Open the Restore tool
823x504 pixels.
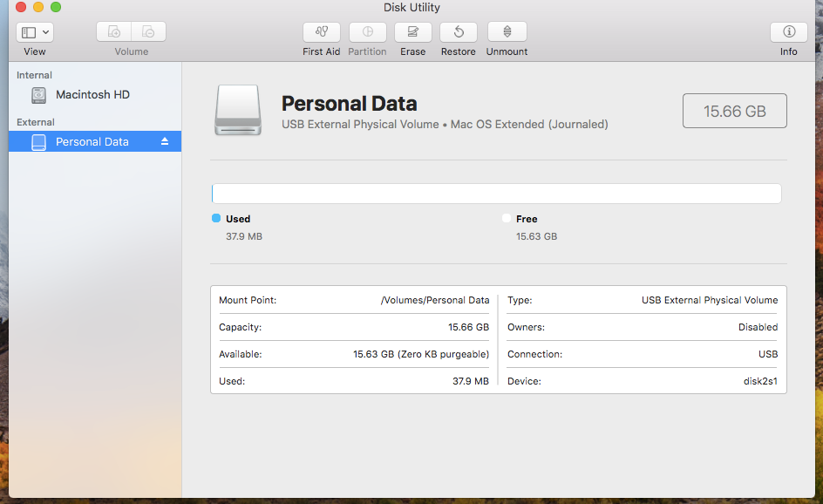459,32
